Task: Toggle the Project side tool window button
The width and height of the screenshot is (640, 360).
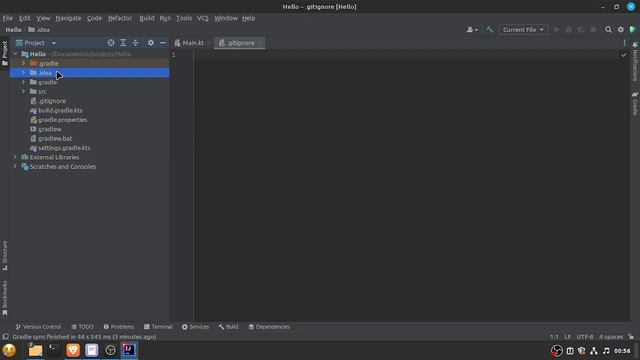Action: point(4,53)
